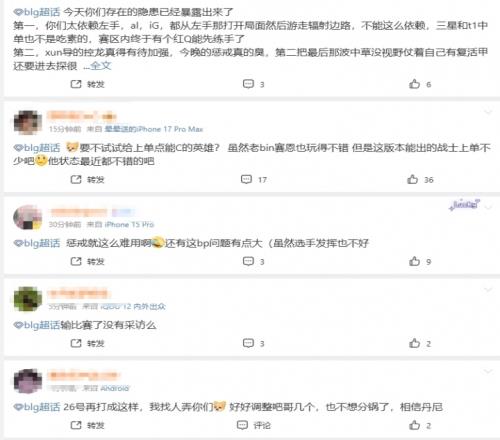Open post options chevron on iPhone 17 post
The height and width of the screenshot is (440, 500).
coord(488,112)
